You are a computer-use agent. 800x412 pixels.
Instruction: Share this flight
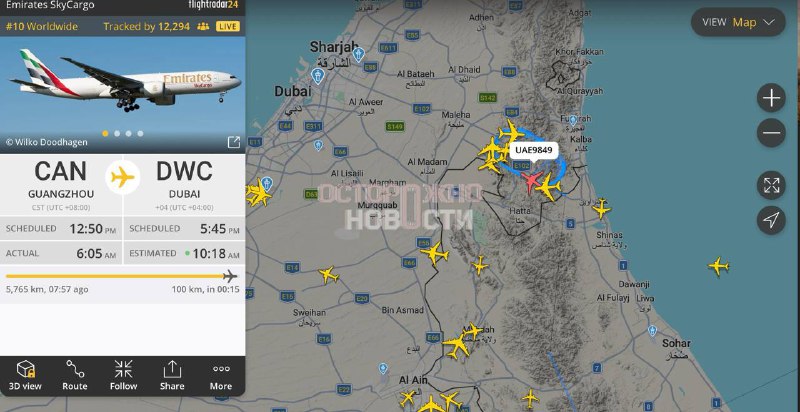tap(172, 375)
